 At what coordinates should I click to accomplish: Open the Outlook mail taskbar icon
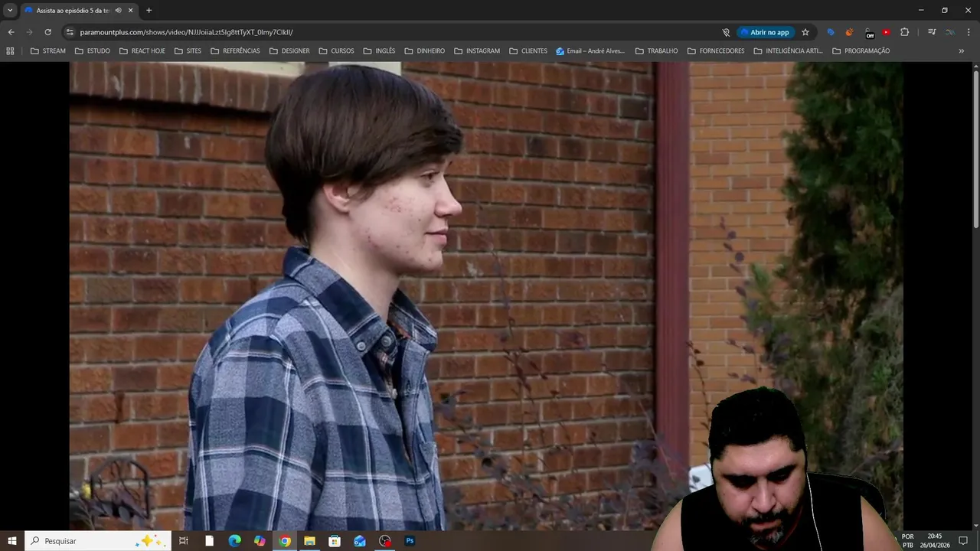[x=360, y=541]
